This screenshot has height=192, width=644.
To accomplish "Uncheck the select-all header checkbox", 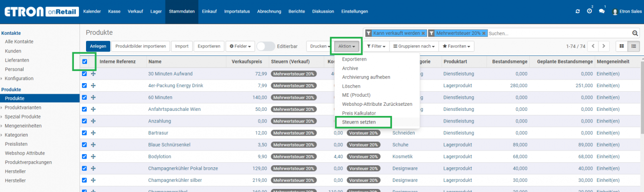I will 85,62.
